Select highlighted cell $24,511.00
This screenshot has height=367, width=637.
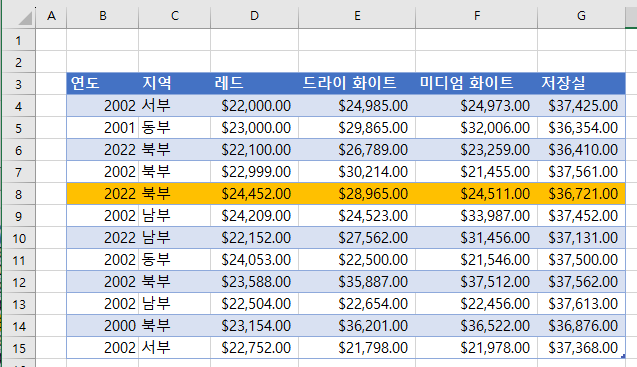[x=477, y=193]
